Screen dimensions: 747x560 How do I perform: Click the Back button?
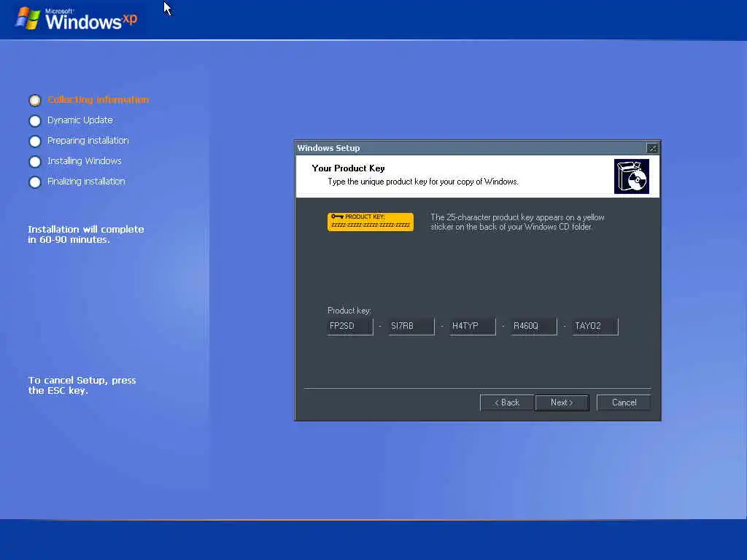click(x=506, y=402)
